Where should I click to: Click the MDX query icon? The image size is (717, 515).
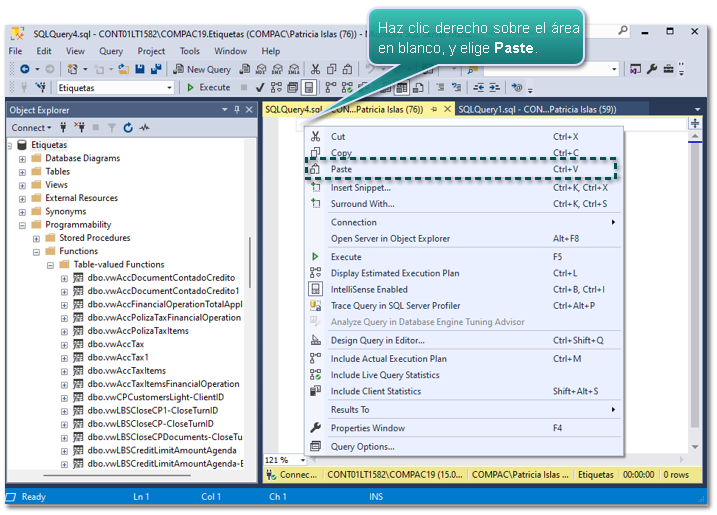pos(261,69)
